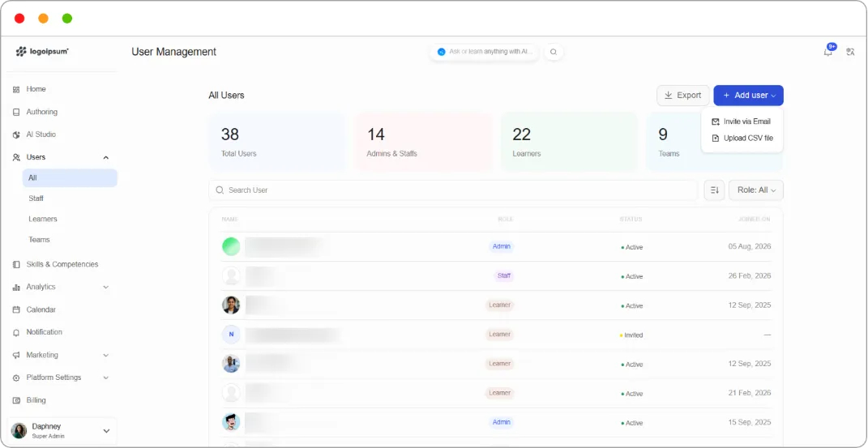Viewport: 868px width, 448px height.
Task: Click the AI Studio icon
Action: point(16,134)
